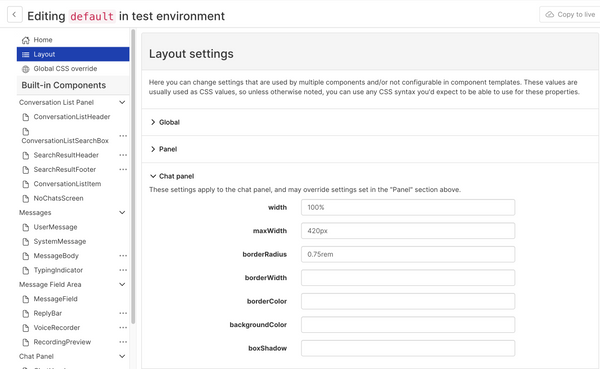Open the UserMessage component
The image size is (600, 369).
55,227
